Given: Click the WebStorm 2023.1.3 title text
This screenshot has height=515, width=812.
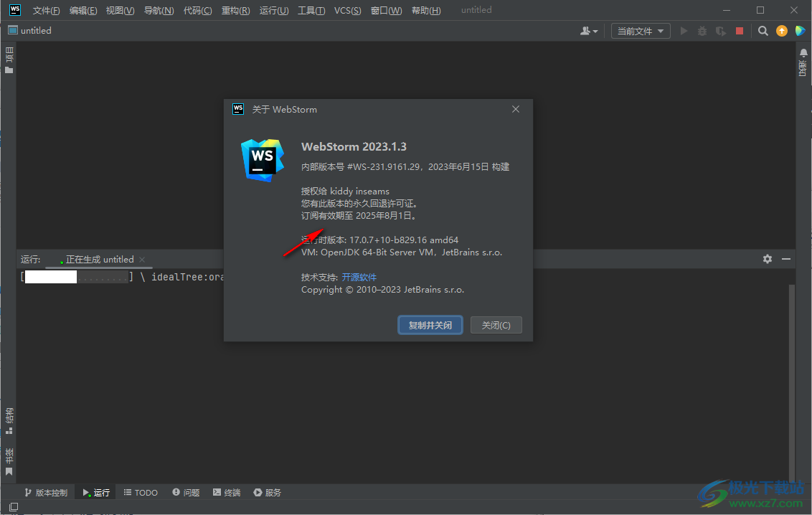Looking at the screenshot, I should click(354, 146).
